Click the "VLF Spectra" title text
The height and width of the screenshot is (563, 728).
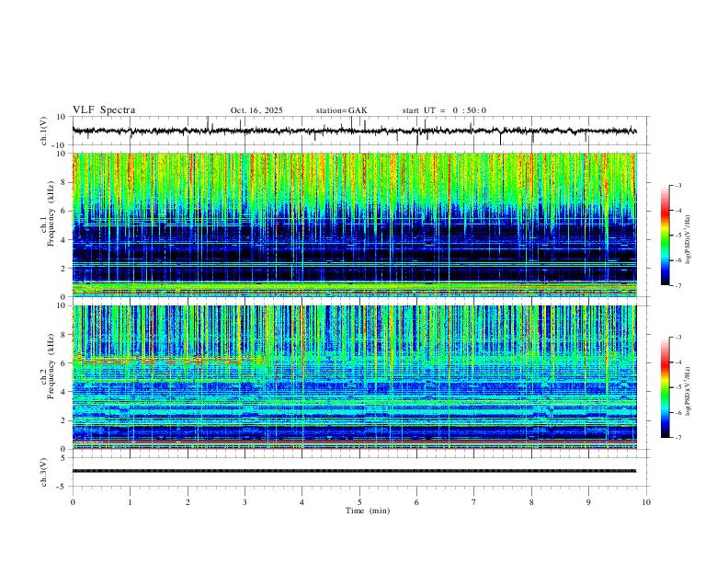(104, 110)
